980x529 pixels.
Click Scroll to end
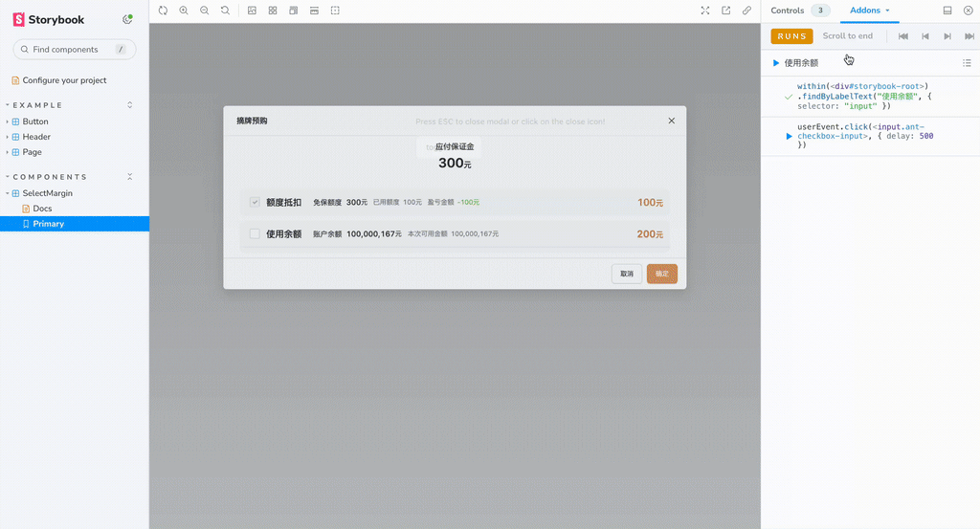coord(848,36)
